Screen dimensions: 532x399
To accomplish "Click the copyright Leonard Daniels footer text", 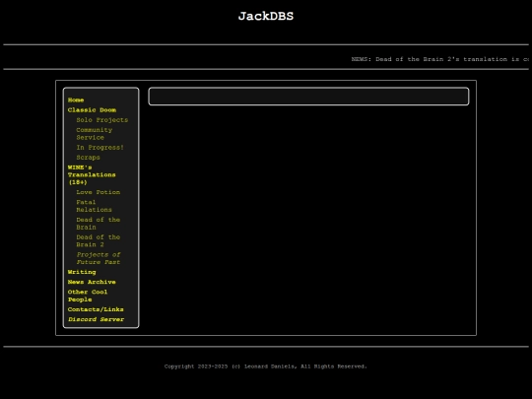I will pyautogui.click(x=266, y=366).
